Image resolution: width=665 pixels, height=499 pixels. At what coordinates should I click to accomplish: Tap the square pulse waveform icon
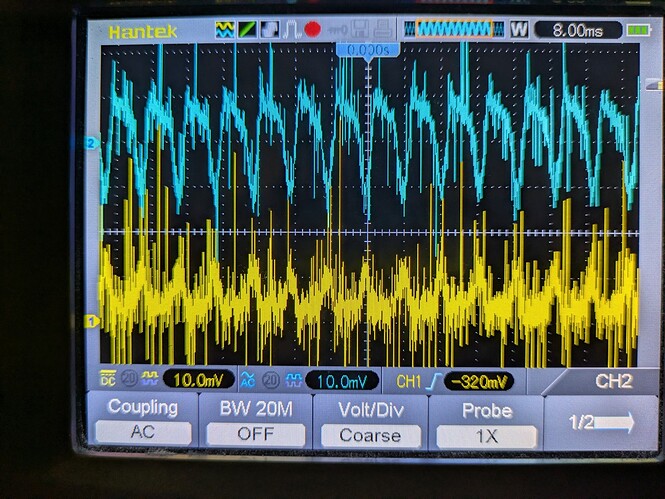pos(291,30)
